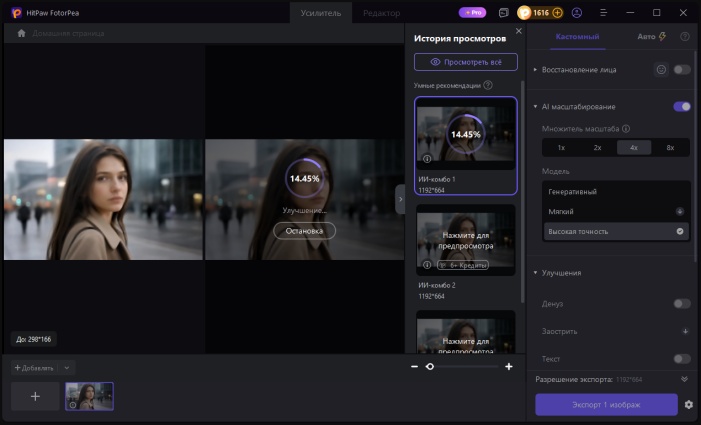Open the hamburger main menu
701x425 pixels.
[603, 13]
